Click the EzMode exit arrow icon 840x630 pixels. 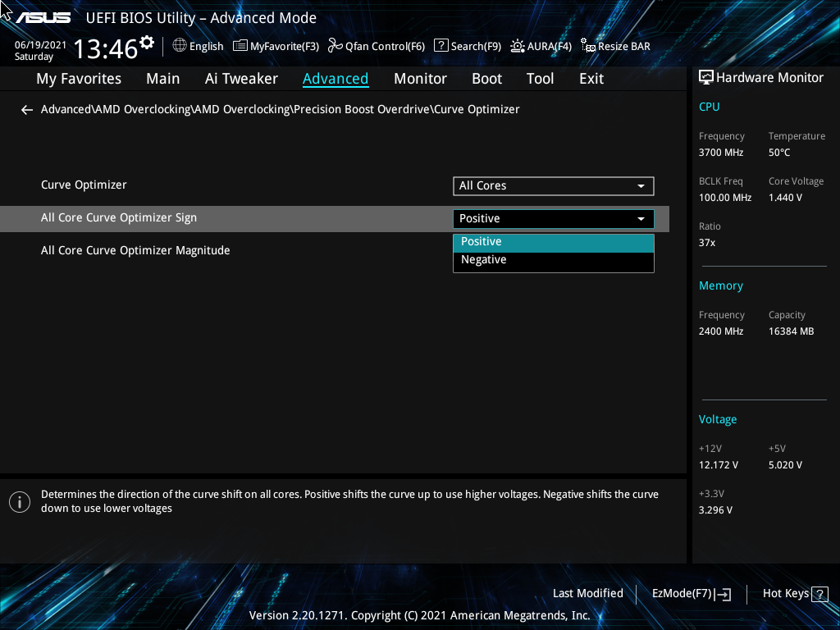pos(723,594)
